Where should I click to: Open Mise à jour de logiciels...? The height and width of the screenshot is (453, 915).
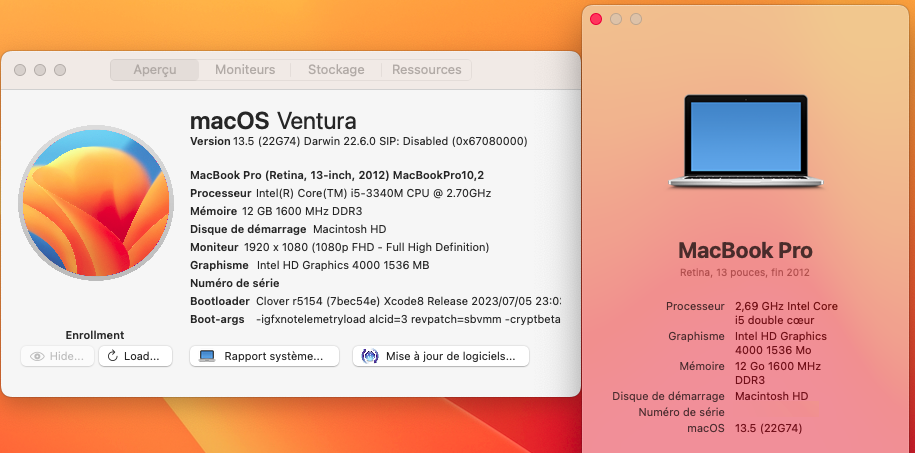[x=441, y=356]
